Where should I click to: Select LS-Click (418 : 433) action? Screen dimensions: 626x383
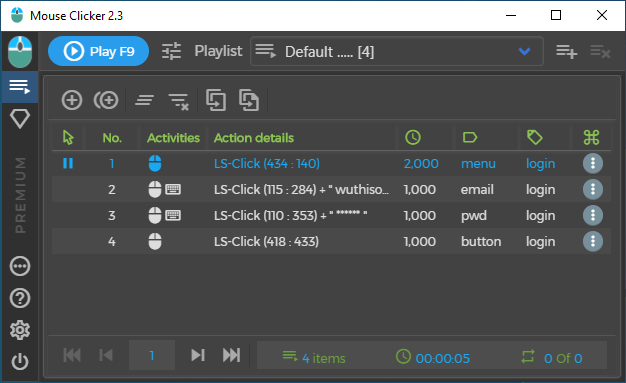[x=266, y=241]
